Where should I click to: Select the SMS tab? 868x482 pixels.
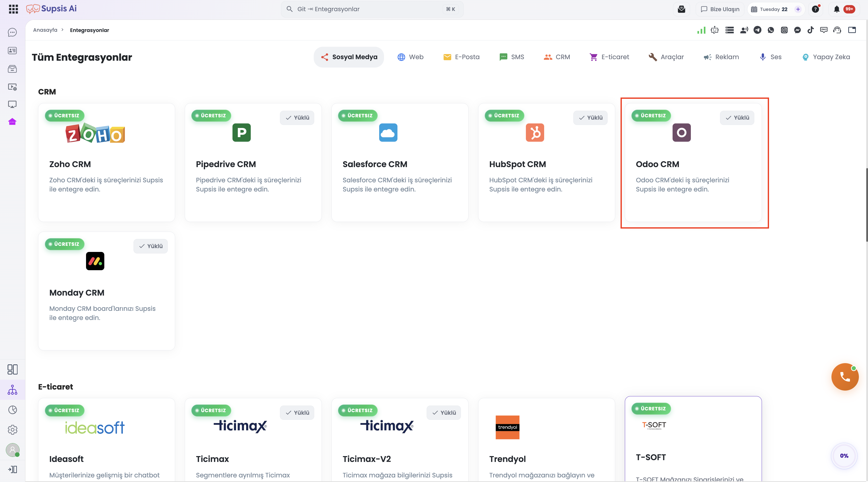coord(511,57)
